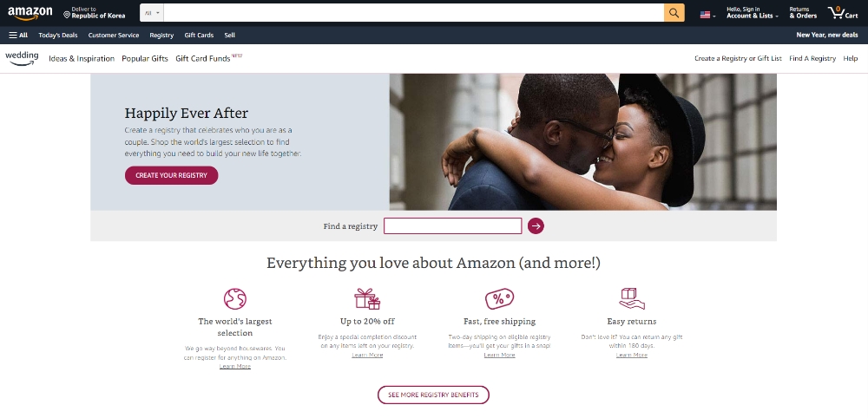Submit registry search with arrow button
Viewport: 868px width, 418px height.
pyautogui.click(x=536, y=225)
